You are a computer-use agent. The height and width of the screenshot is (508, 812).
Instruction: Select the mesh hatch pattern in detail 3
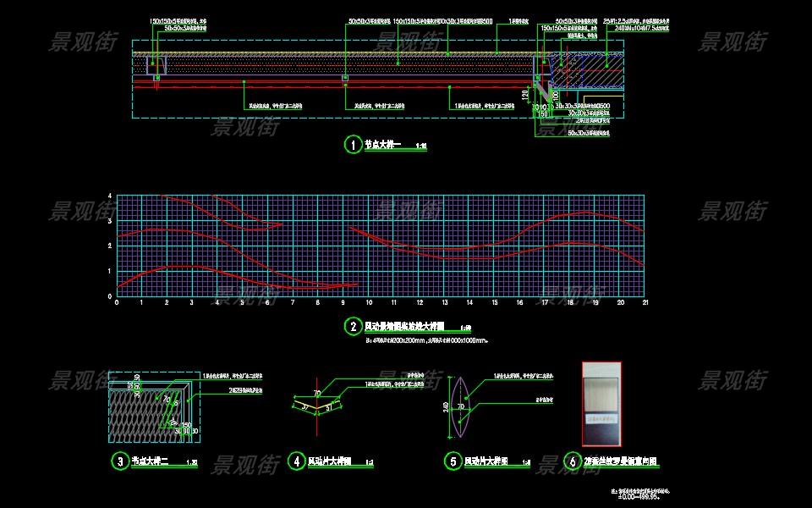(140, 415)
